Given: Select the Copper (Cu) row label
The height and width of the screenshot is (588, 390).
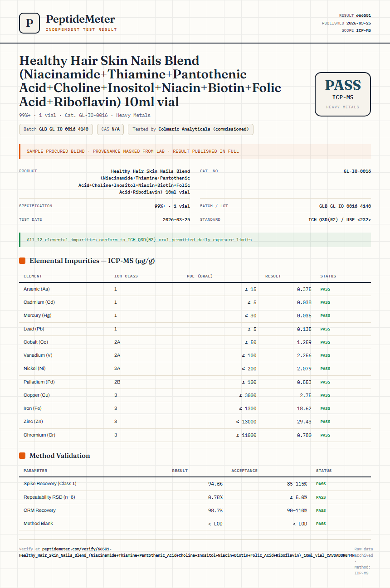Looking at the screenshot, I should [37, 395].
